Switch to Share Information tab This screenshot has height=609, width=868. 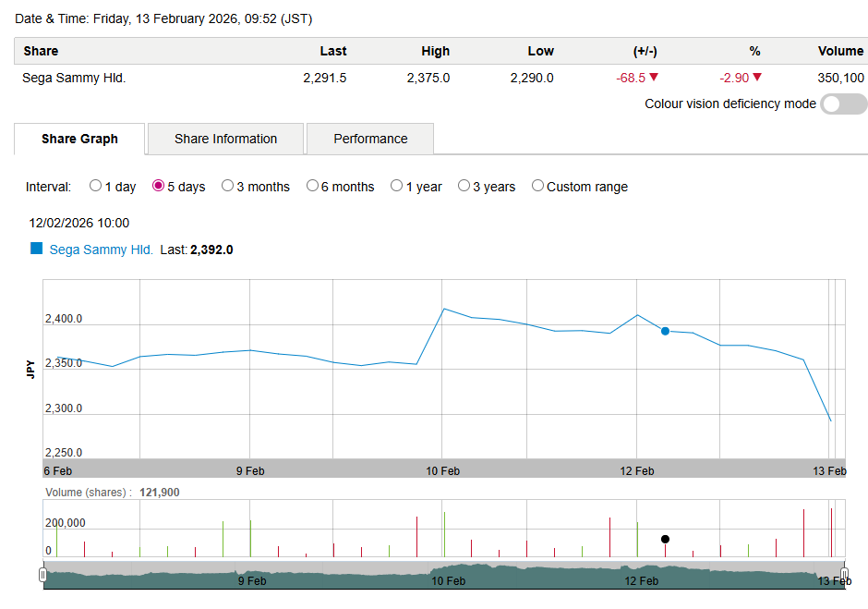click(226, 140)
